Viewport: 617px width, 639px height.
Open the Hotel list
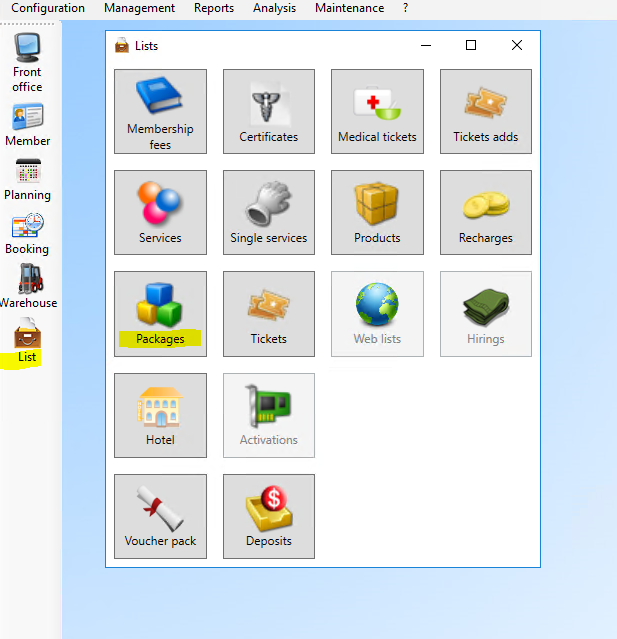point(160,415)
